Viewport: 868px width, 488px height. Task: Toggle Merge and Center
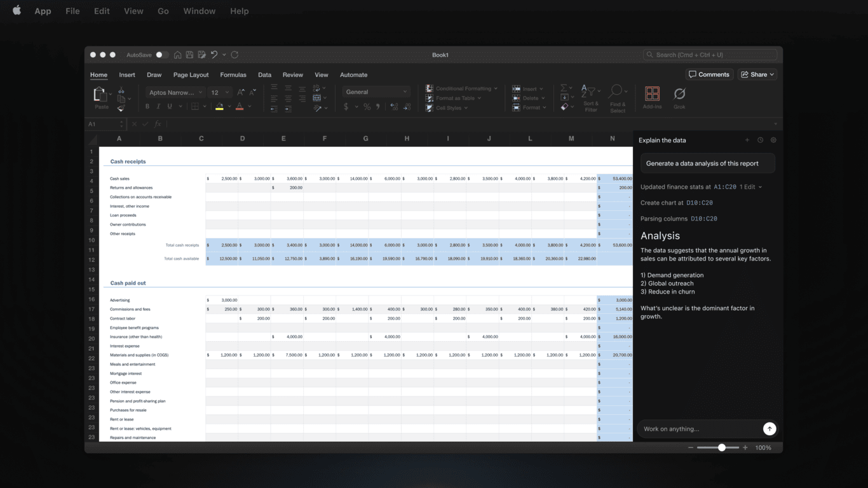click(x=317, y=98)
